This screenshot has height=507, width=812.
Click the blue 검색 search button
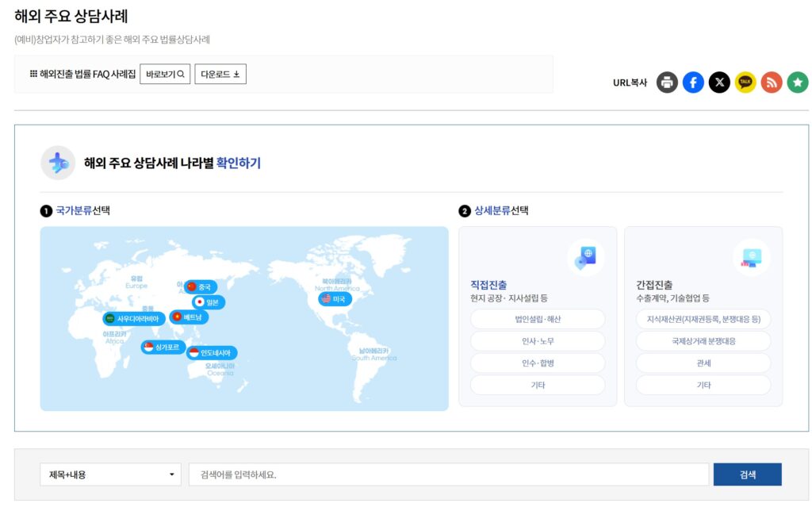747,474
